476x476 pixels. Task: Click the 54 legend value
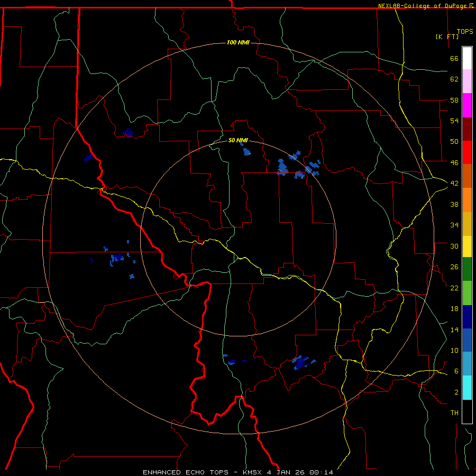pos(454,121)
